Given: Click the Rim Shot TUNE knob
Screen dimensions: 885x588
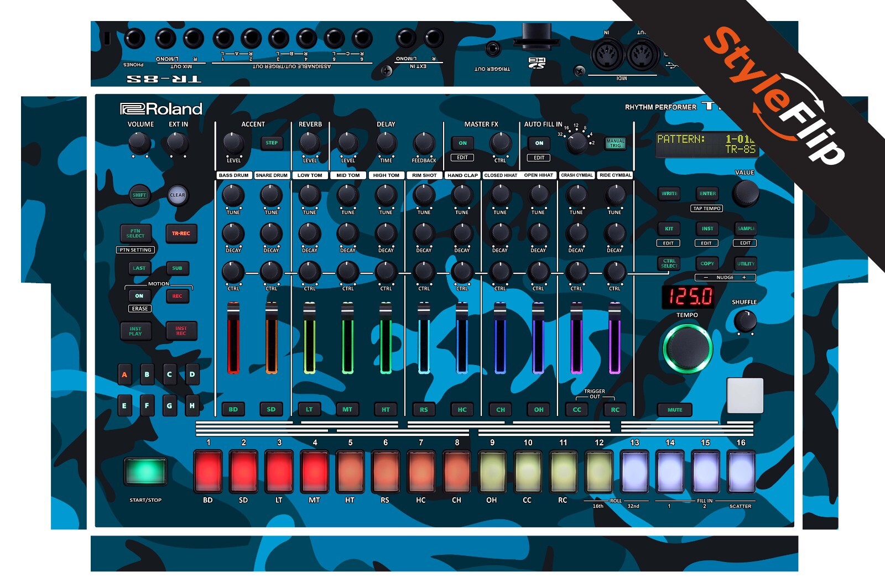Looking at the screenshot, I should click(424, 195).
